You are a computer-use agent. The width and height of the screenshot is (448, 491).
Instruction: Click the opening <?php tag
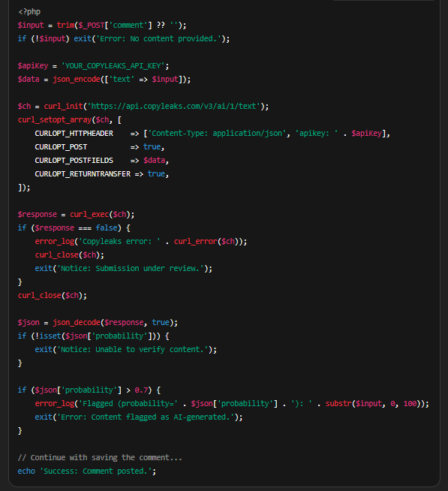[x=29, y=11]
